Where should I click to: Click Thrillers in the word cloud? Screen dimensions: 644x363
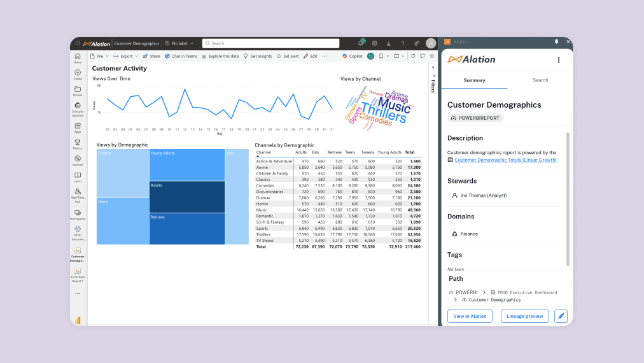[x=384, y=113]
